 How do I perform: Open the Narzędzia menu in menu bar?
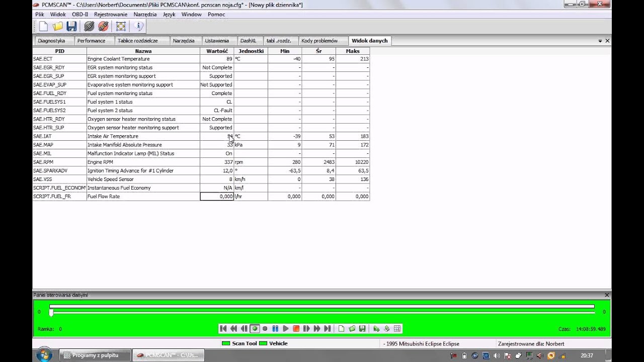(x=145, y=14)
